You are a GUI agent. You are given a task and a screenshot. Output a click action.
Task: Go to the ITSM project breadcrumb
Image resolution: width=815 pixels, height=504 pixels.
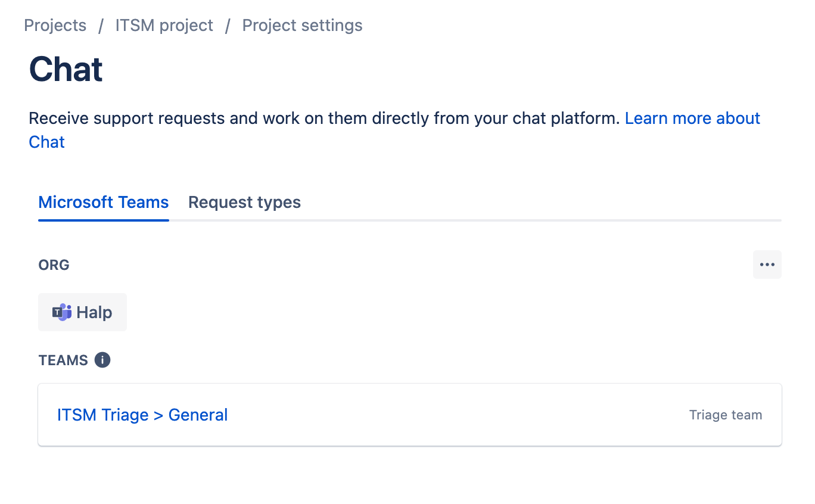[164, 25]
